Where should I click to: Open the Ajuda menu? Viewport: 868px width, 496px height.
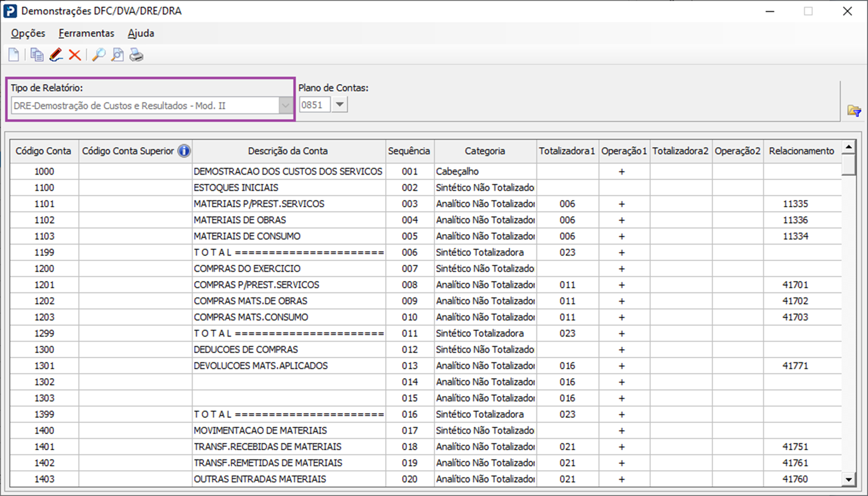(141, 33)
